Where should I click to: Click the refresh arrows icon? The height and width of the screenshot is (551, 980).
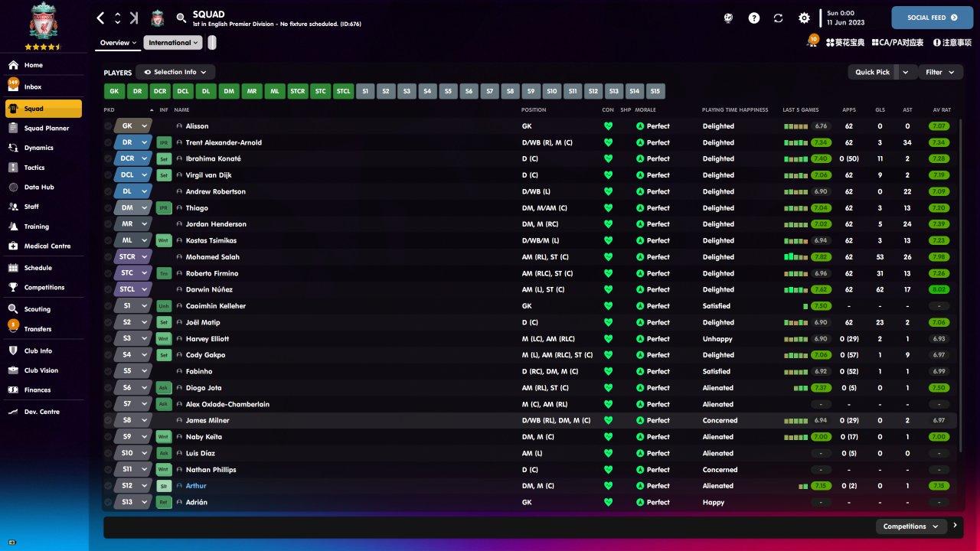coord(779,18)
